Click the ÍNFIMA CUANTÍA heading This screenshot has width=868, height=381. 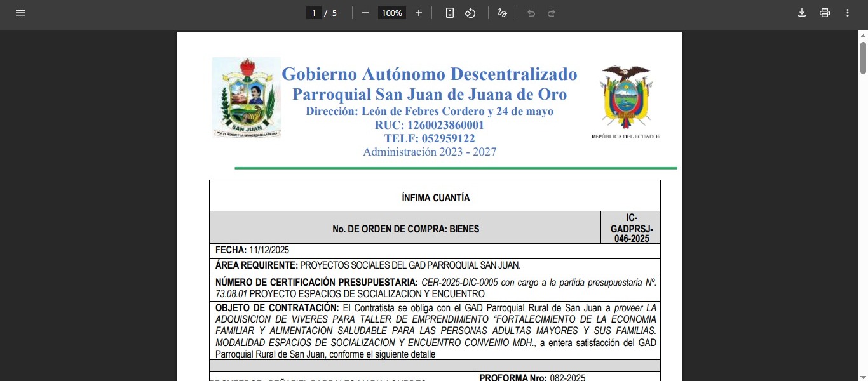point(435,197)
